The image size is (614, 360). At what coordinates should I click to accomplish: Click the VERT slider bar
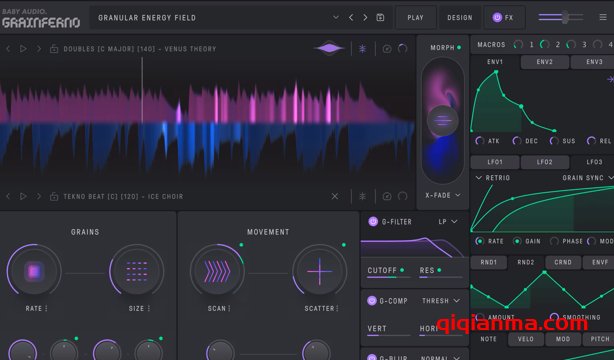(x=388, y=335)
